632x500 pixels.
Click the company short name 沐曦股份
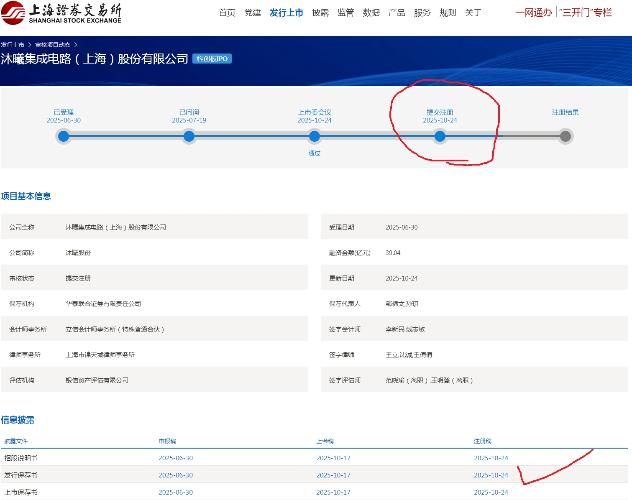pos(78,253)
